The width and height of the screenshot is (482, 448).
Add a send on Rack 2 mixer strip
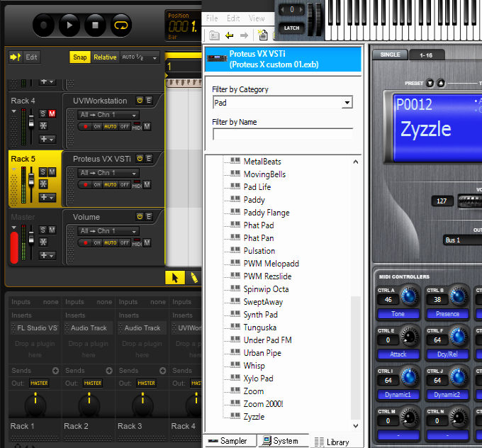(109, 371)
